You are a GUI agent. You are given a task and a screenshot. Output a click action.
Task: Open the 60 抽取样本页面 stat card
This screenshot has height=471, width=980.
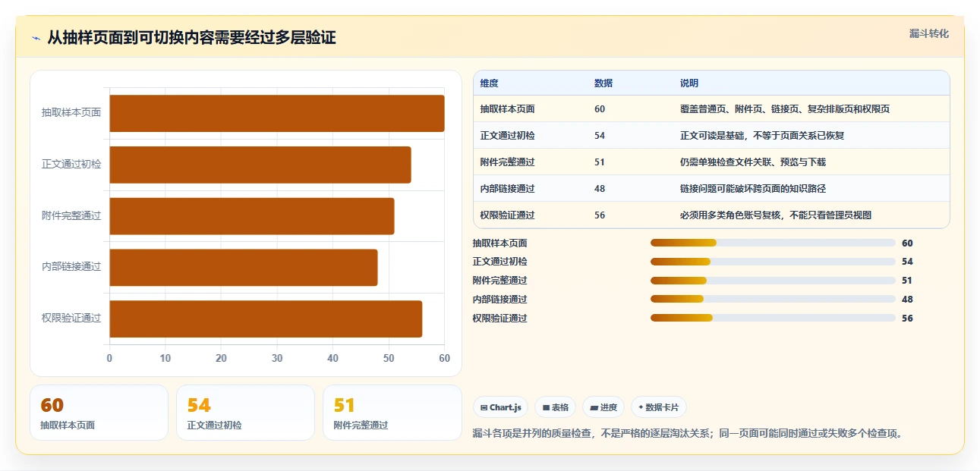point(99,413)
